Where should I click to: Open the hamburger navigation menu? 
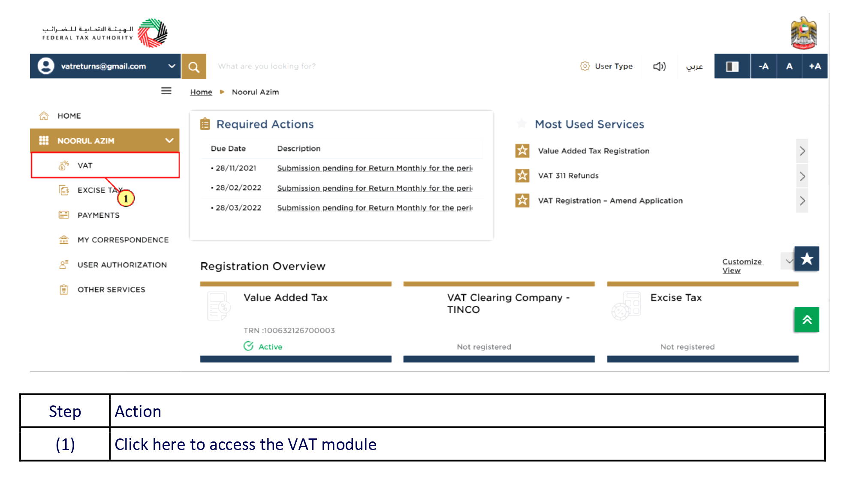(x=166, y=91)
